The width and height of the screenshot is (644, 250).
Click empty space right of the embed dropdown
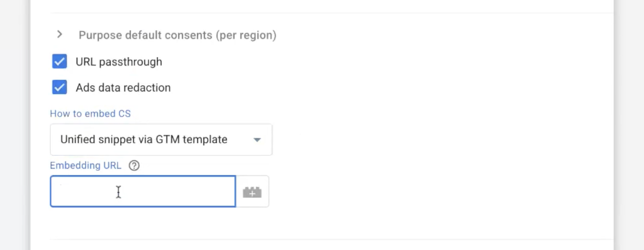(399, 139)
